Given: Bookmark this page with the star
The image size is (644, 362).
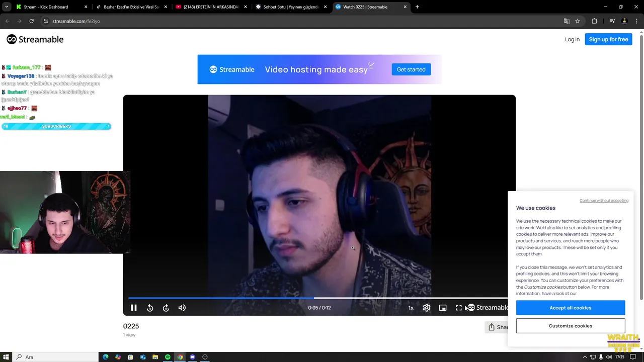Looking at the screenshot, I should tap(578, 21).
